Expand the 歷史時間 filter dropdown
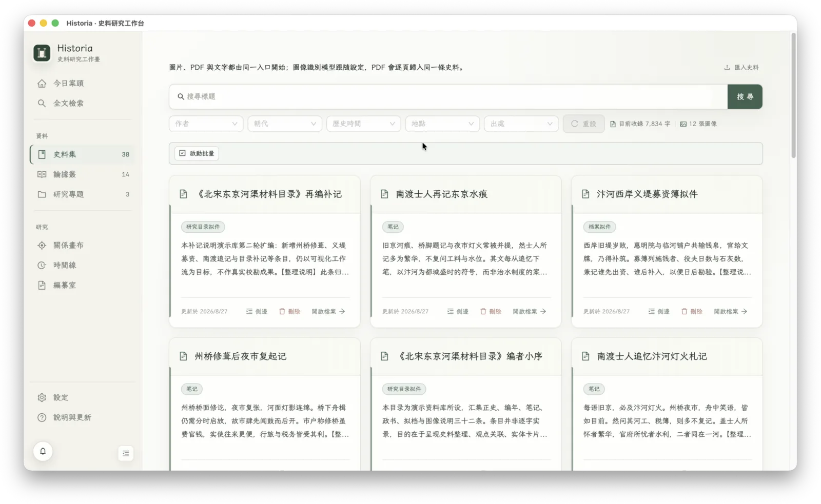The image size is (821, 504). (x=363, y=124)
